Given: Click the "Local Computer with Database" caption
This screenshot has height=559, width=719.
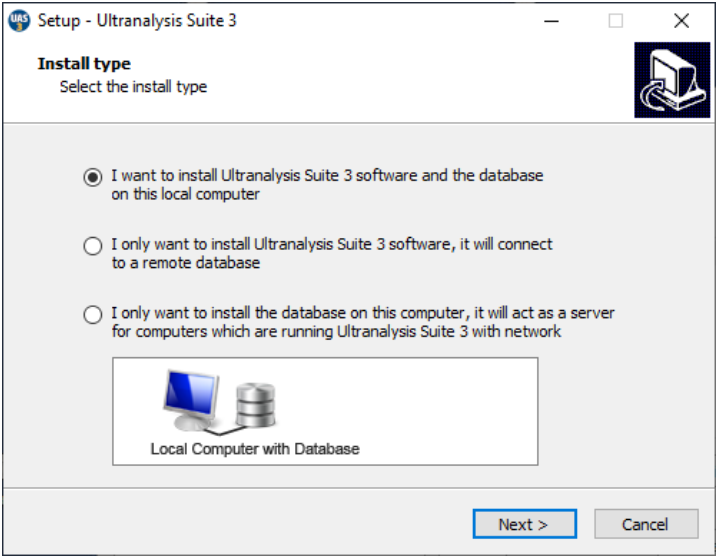Looking at the screenshot, I should (254, 449).
